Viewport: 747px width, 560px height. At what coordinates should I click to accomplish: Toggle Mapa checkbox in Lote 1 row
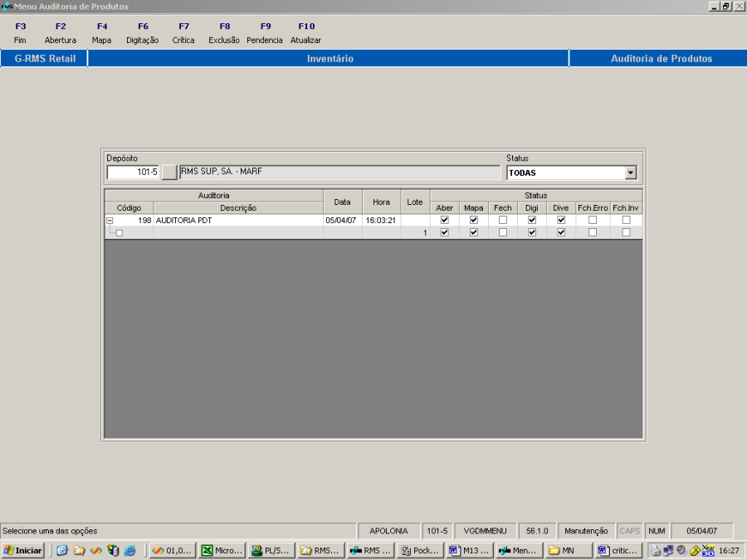tap(474, 232)
